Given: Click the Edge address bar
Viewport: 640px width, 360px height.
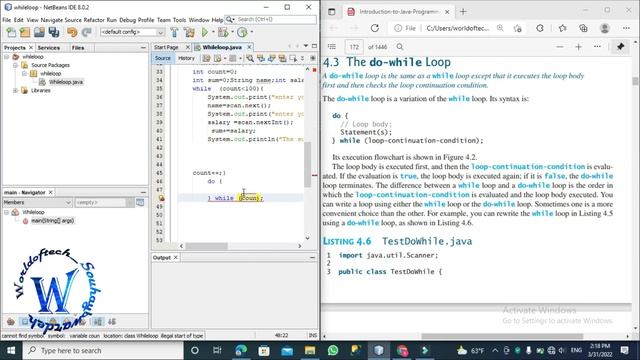Looking at the screenshot, I should pyautogui.click(x=458, y=28).
